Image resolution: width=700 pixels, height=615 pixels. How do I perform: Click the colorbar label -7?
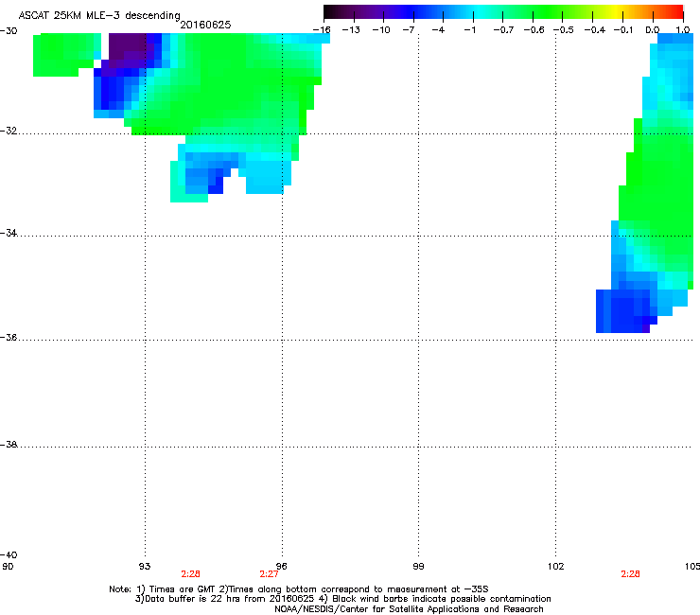click(409, 30)
